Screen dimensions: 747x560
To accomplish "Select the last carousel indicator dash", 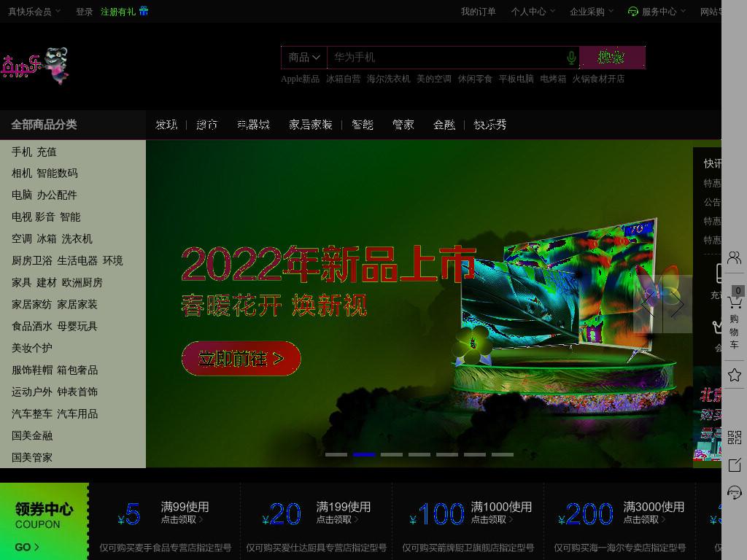I will coord(503,455).
